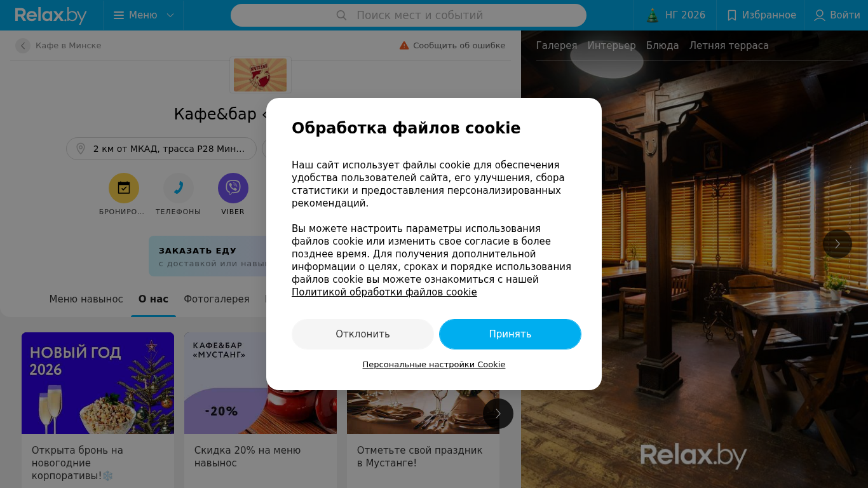The image size is (868, 488).
Task: Focus the Поиск мест и событий field
Action: click(x=409, y=15)
